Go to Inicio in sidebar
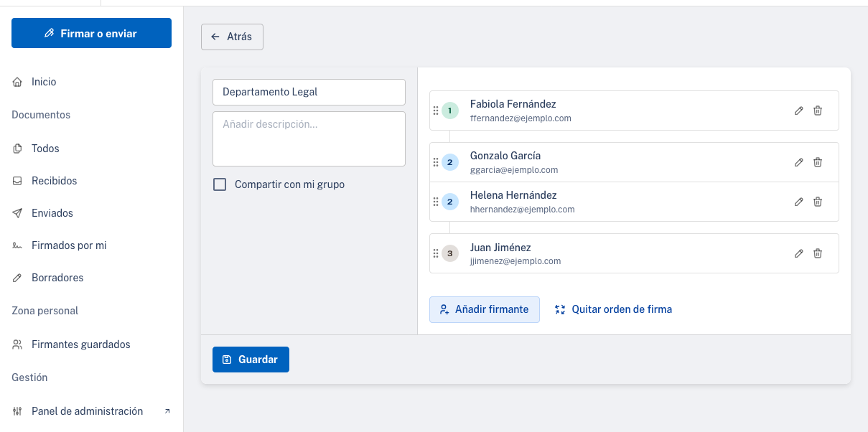 pyautogui.click(x=44, y=82)
